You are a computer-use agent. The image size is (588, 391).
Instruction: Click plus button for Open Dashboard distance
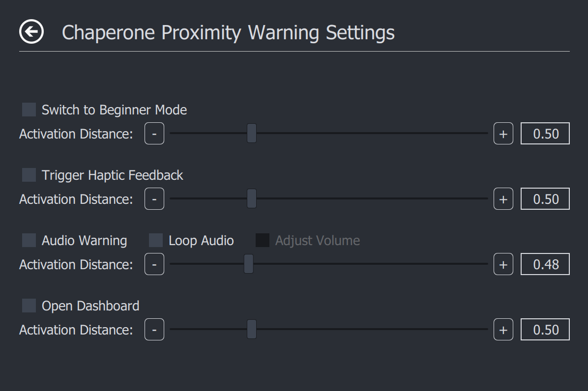(x=503, y=330)
